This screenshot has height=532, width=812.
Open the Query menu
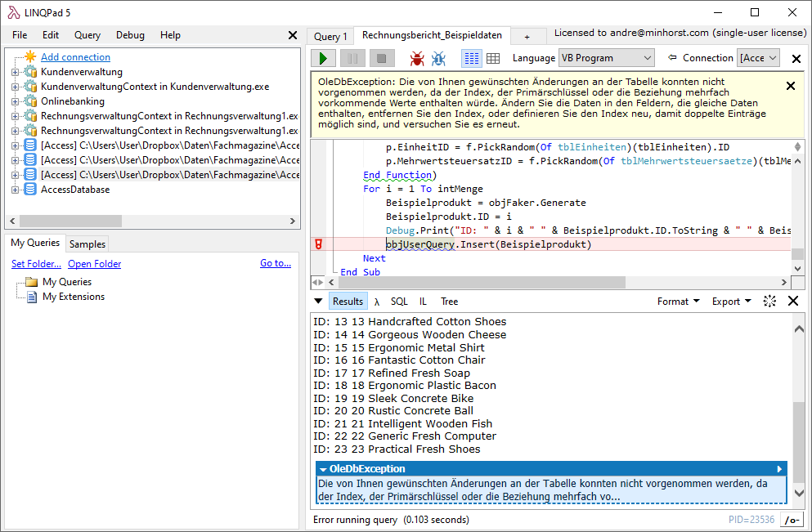[87, 35]
